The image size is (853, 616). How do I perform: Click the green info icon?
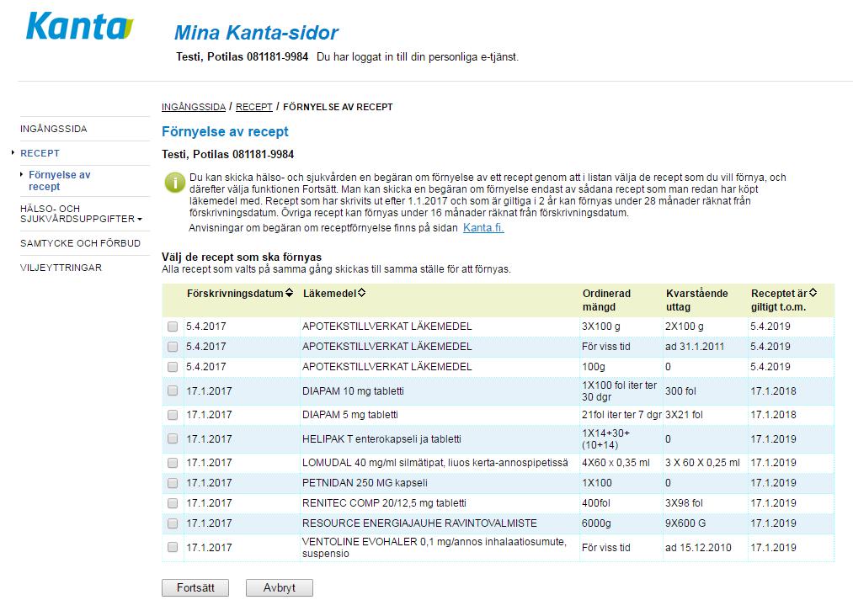click(175, 183)
